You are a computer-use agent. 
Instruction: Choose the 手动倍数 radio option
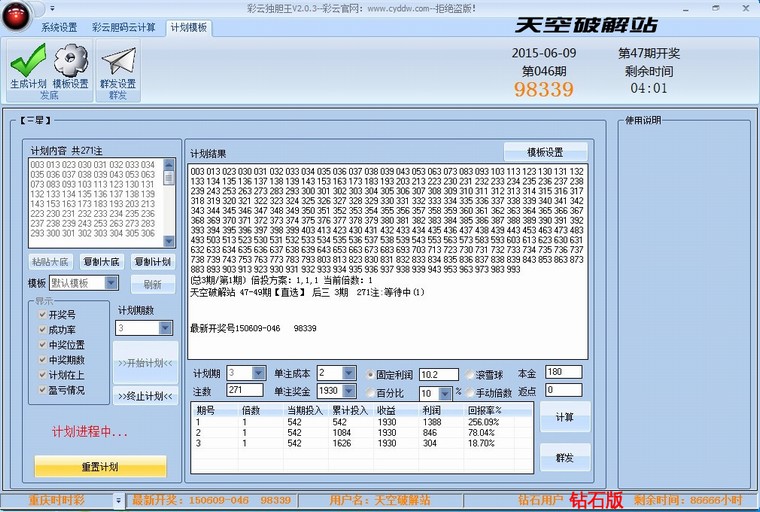coord(471,393)
